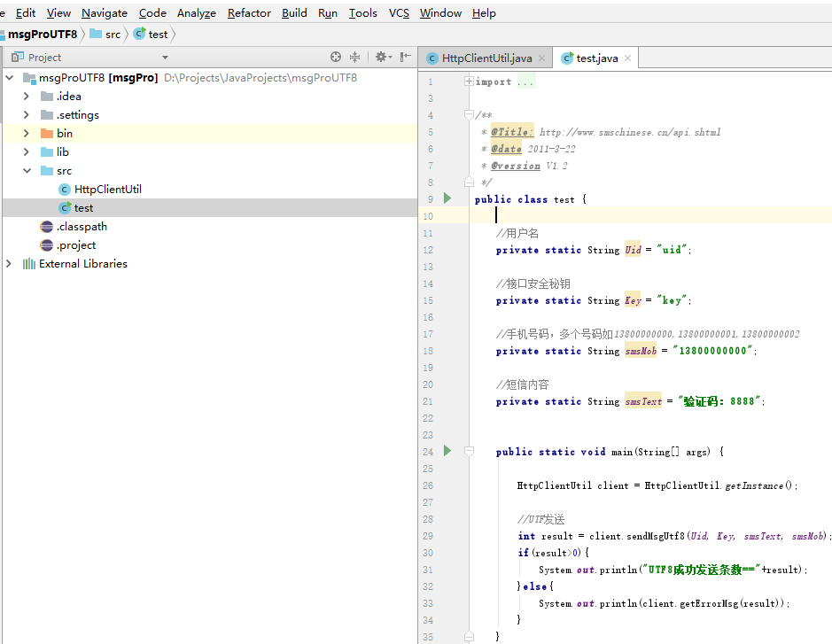Viewport: 832px width, 644px height.
Task: Run main method from gutter arrow
Action: pyautogui.click(x=447, y=451)
